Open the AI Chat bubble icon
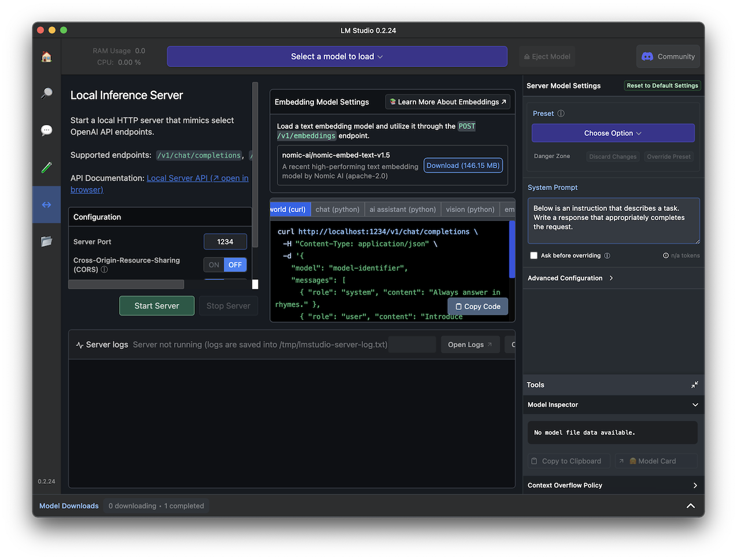737x560 pixels. pos(47,130)
